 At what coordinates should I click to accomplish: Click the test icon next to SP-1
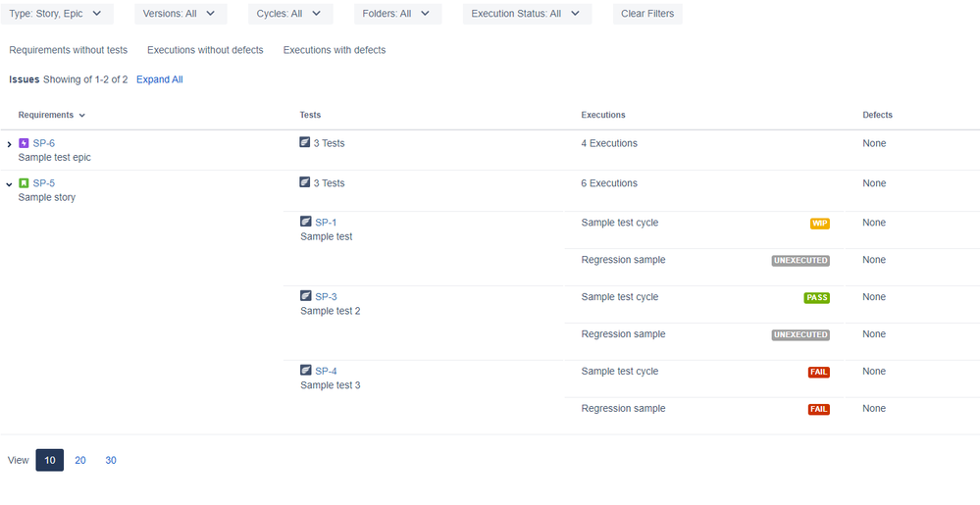point(306,222)
